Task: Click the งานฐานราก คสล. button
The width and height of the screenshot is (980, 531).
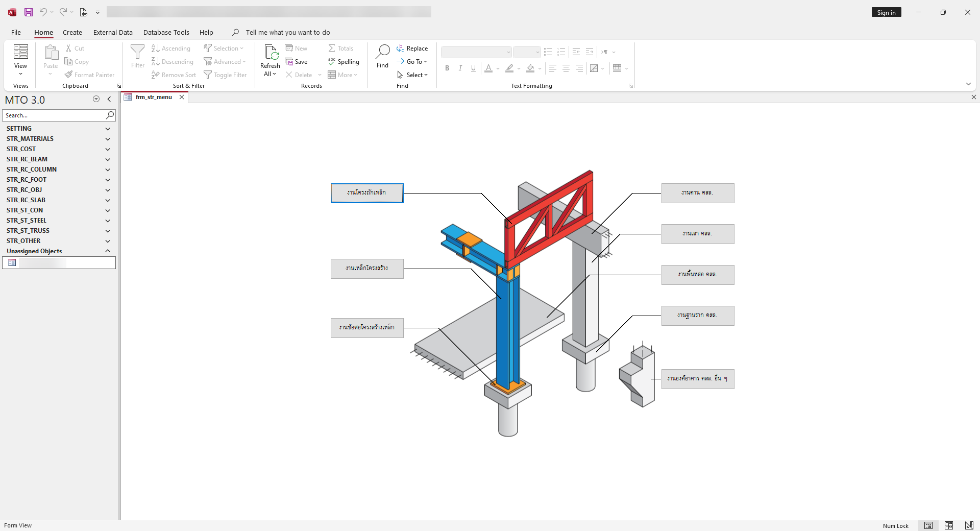Action: click(698, 316)
